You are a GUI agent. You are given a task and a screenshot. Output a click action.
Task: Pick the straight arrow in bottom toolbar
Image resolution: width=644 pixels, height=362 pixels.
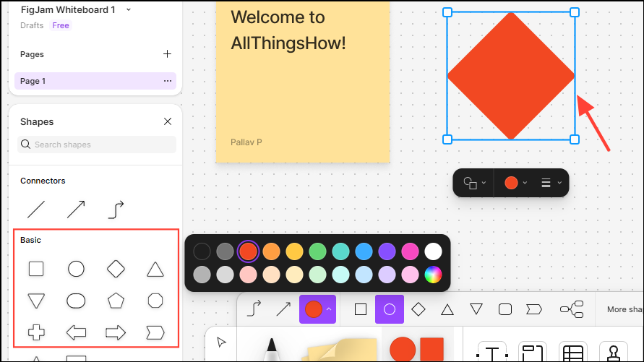click(x=283, y=309)
